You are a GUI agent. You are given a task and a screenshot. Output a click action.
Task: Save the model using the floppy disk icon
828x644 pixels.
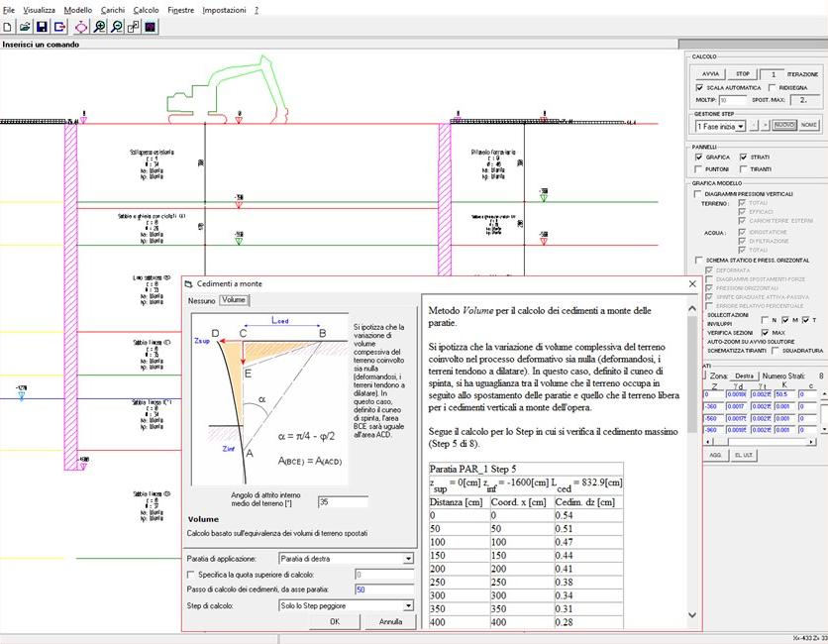click(x=44, y=27)
